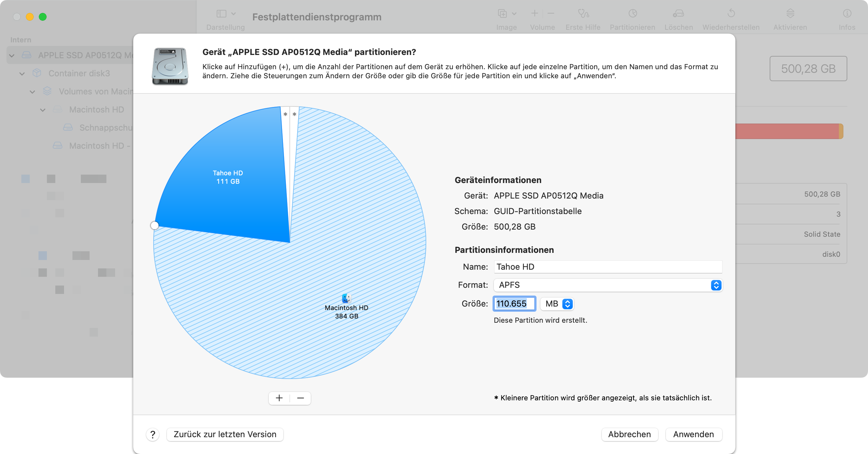
Task: Expand the Darstellung dropdown chevron
Action: click(233, 14)
